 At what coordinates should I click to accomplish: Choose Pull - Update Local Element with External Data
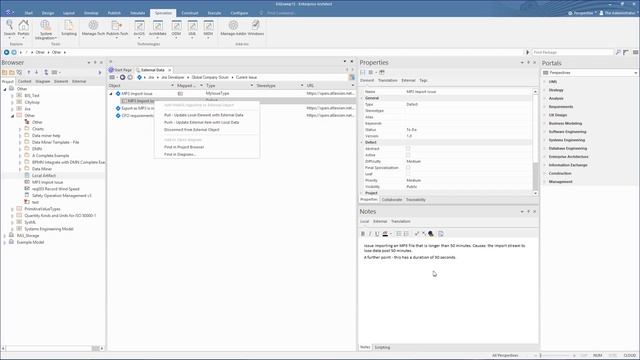[203, 115]
